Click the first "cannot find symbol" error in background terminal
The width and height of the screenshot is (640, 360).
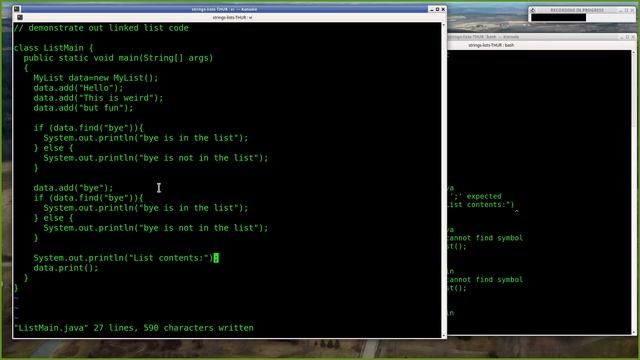point(485,238)
